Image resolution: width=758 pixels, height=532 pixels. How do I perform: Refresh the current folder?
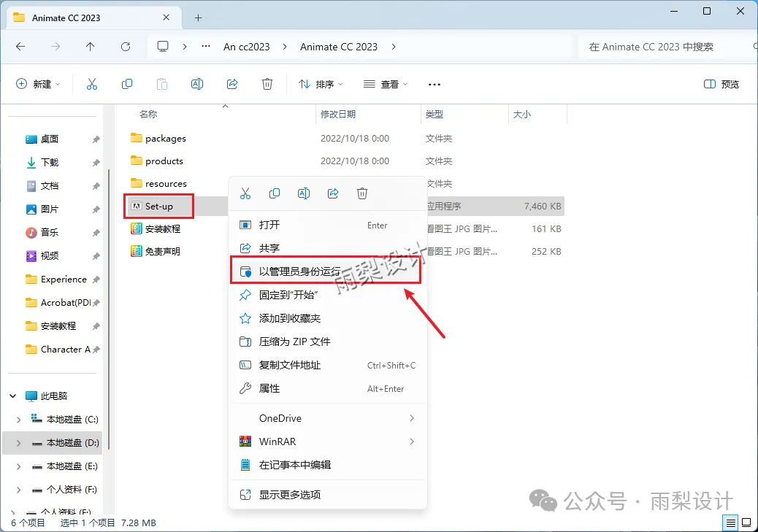(126, 47)
